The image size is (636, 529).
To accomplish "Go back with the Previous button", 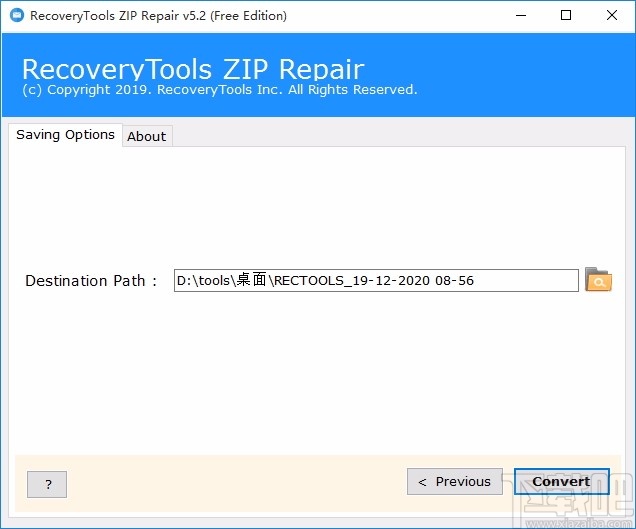I will [x=455, y=482].
